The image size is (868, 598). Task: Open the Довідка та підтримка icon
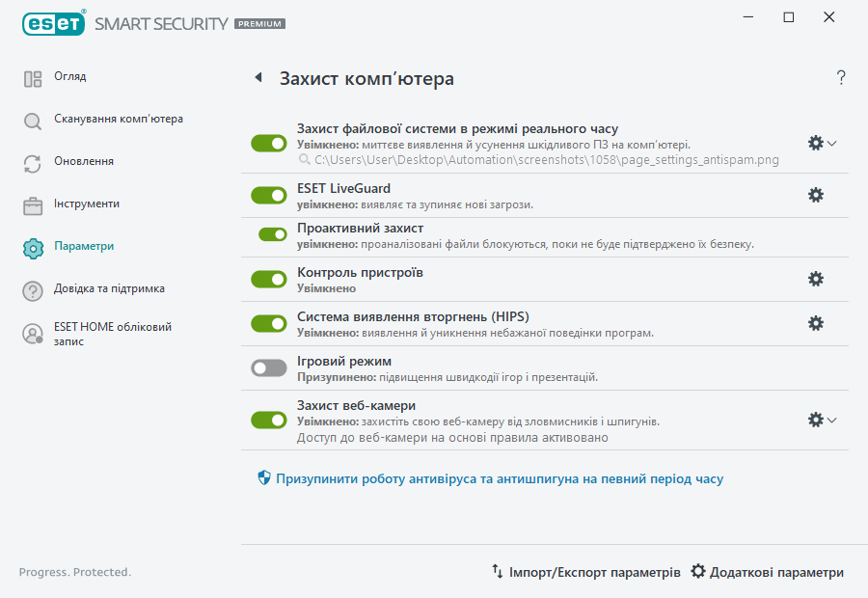click(32, 288)
